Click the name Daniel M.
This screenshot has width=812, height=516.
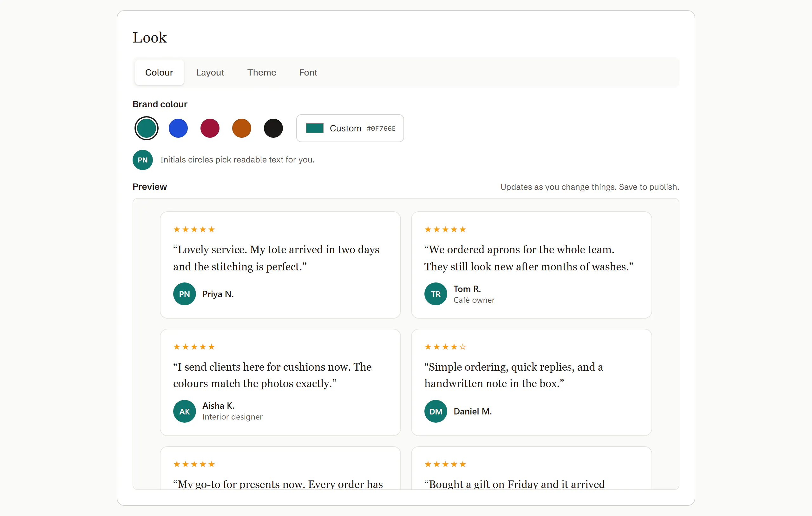coord(472,411)
